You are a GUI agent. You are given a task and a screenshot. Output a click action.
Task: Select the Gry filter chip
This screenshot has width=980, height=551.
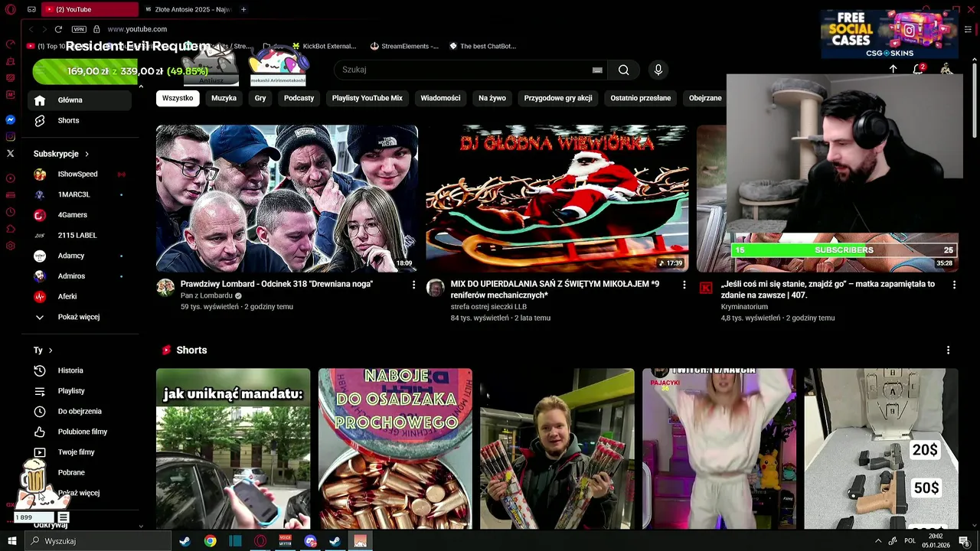(260, 98)
